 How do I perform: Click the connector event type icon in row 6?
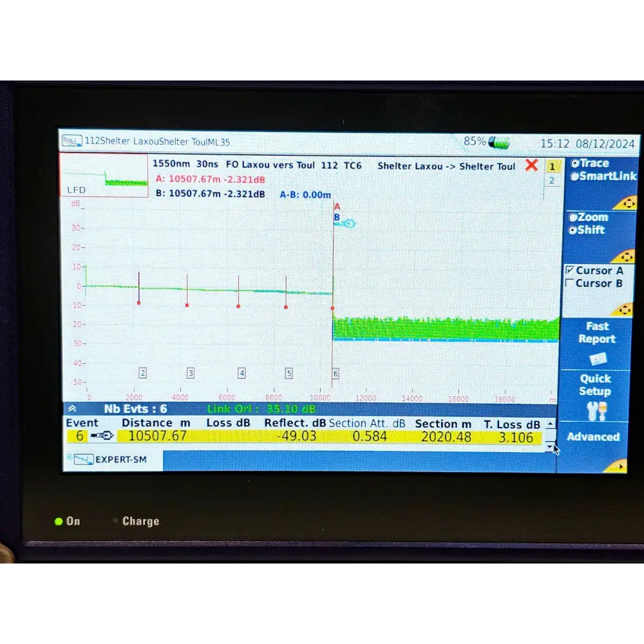coord(102,435)
